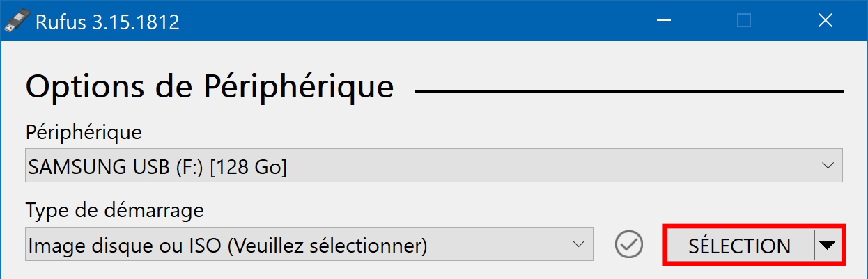
Task: Click the Type de démarrage label
Action: point(115,209)
